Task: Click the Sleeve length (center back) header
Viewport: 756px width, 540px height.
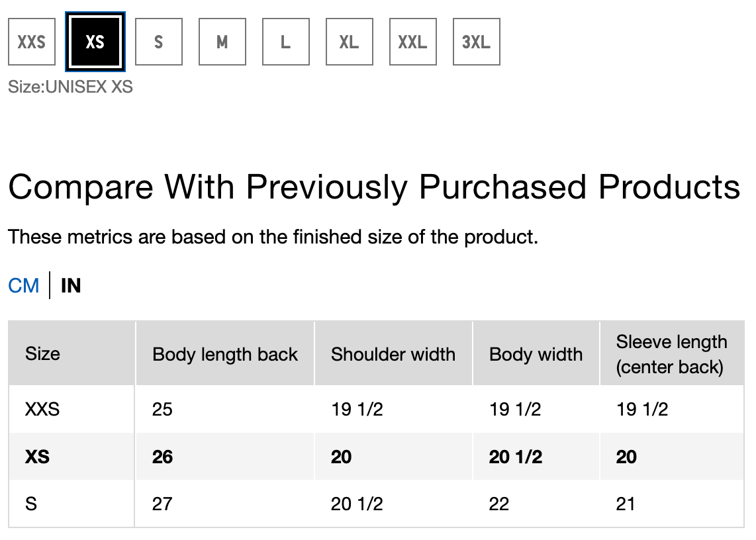Action: (x=672, y=353)
